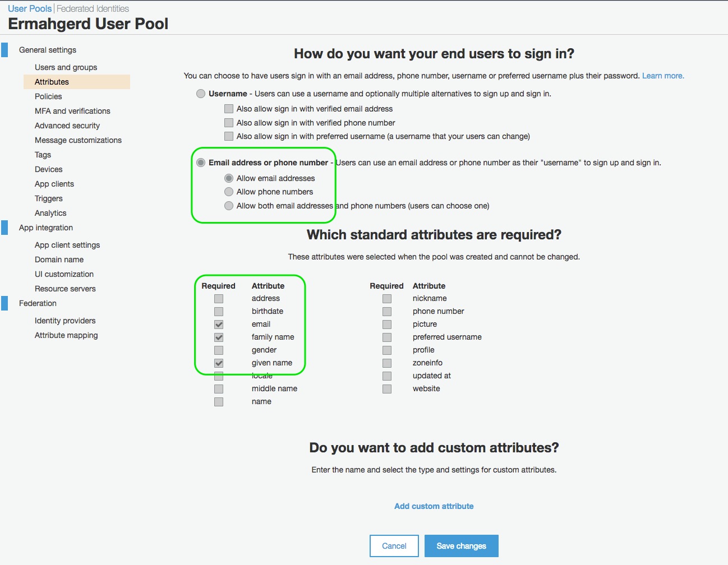Open the Users and groups section
Screen dimensions: 728x565
(66, 67)
